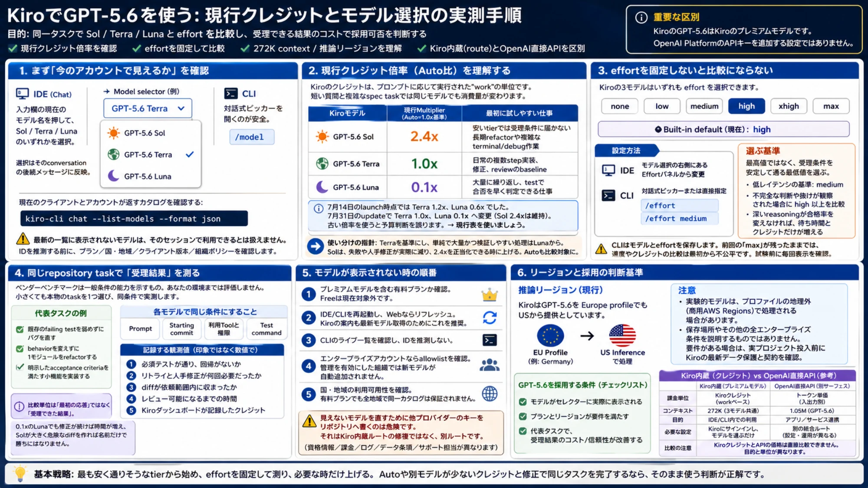Toggle the プランとリージョンが要件を満たす checkbox

tap(523, 416)
